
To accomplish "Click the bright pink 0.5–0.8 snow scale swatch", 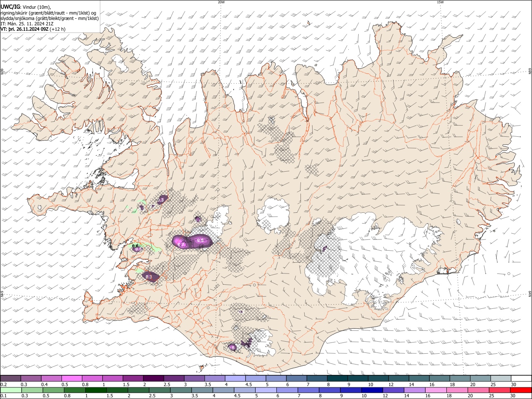I will tap(71, 378).
